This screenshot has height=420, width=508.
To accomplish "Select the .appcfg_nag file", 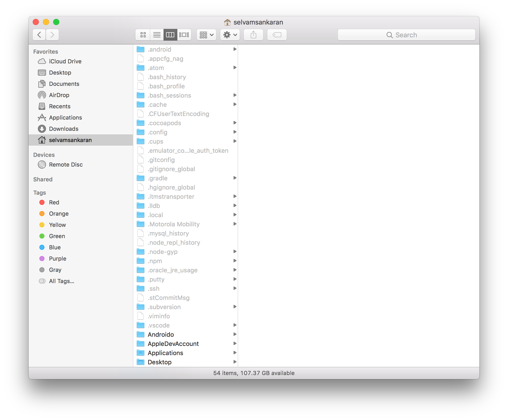I will coord(186,59).
